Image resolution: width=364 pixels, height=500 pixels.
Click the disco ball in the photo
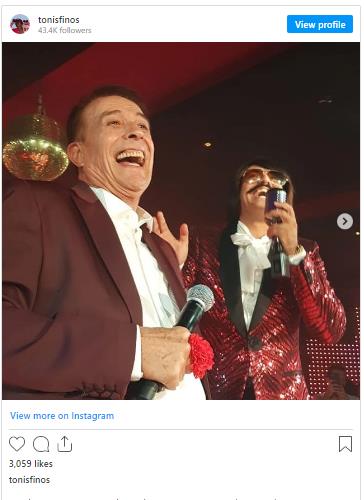coord(35,148)
